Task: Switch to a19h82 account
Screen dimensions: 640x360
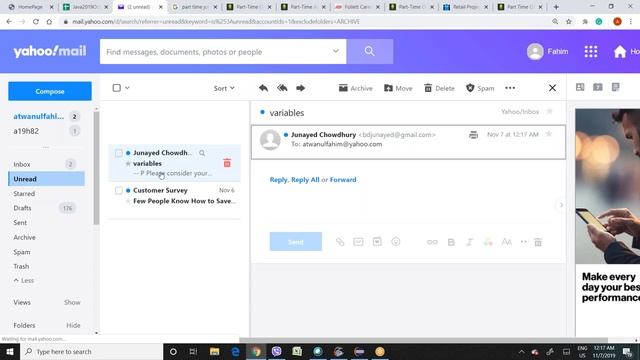Action: (26, 131)
